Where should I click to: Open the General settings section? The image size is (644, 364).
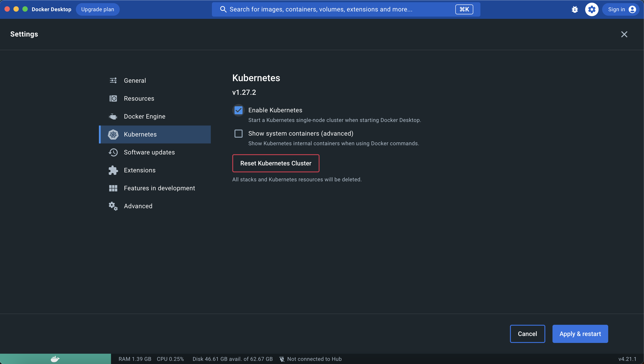[x=135, y=81]
